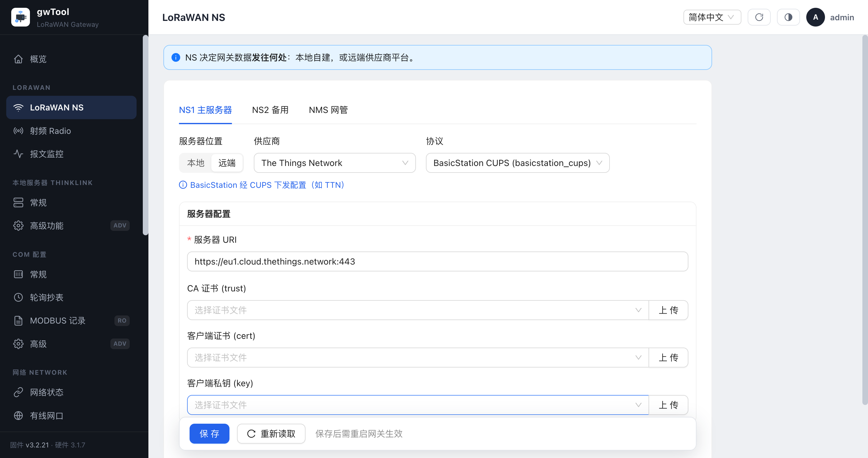Switch to NS2 备用 tab
The height and width of the screenshot is (458, 868).
(x=270, y=110)
